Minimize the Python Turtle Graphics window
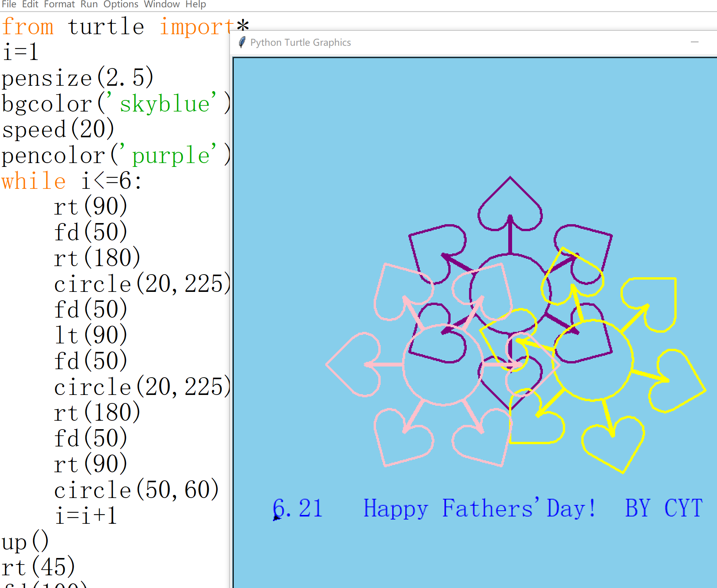 (694, 42)
